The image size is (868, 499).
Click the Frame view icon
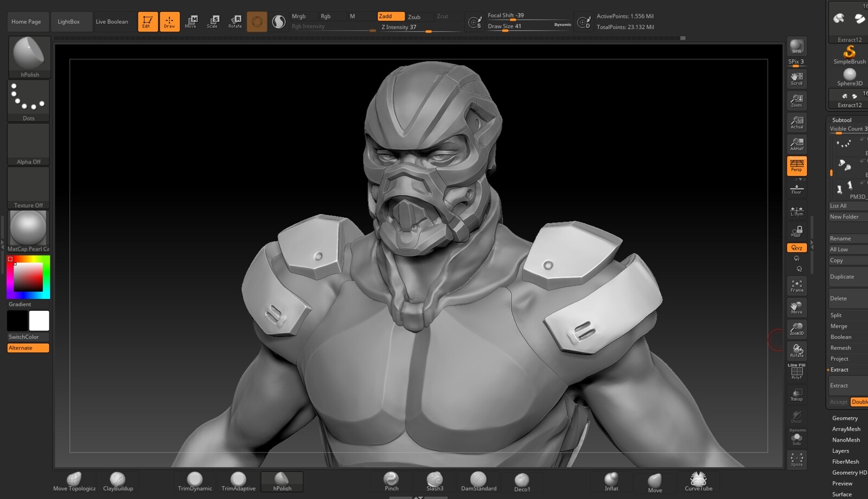coord(796,285)
